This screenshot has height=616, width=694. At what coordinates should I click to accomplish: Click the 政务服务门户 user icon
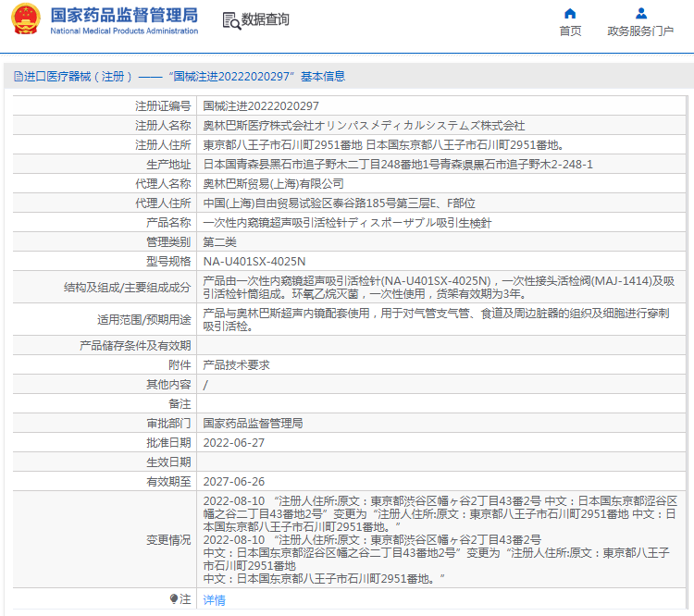(x=641, y=14)
